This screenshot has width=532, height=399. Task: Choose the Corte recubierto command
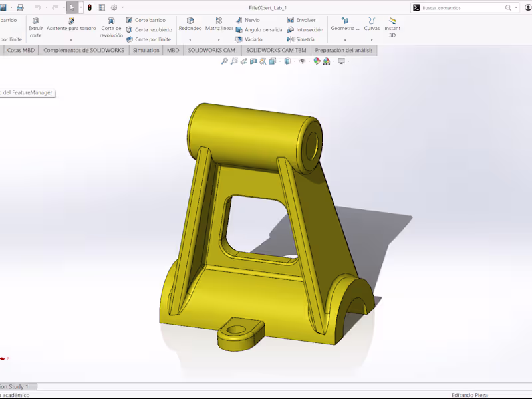tap(149, 29)
